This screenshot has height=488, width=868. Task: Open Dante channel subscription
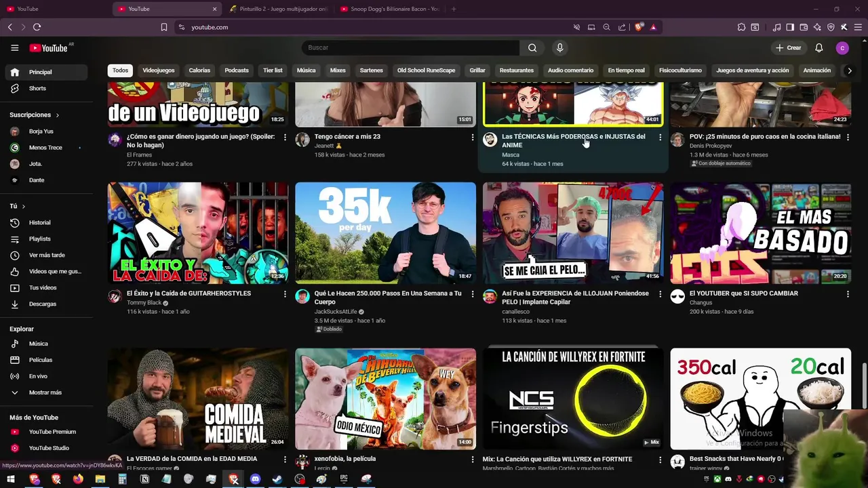tap(46, 180)
